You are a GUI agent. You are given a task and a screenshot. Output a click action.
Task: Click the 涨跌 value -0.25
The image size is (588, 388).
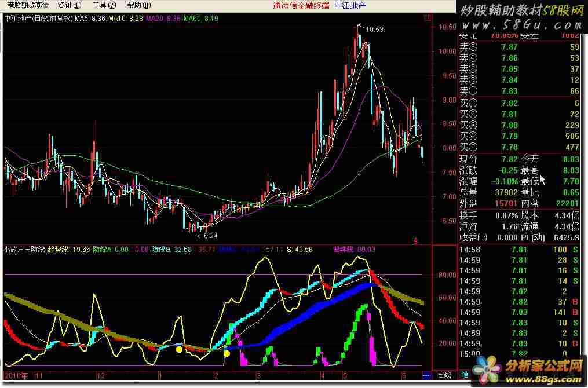(507, 170)
